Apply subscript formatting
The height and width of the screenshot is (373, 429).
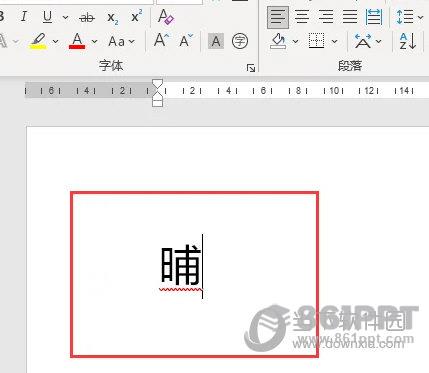click(x=113, y=17)
